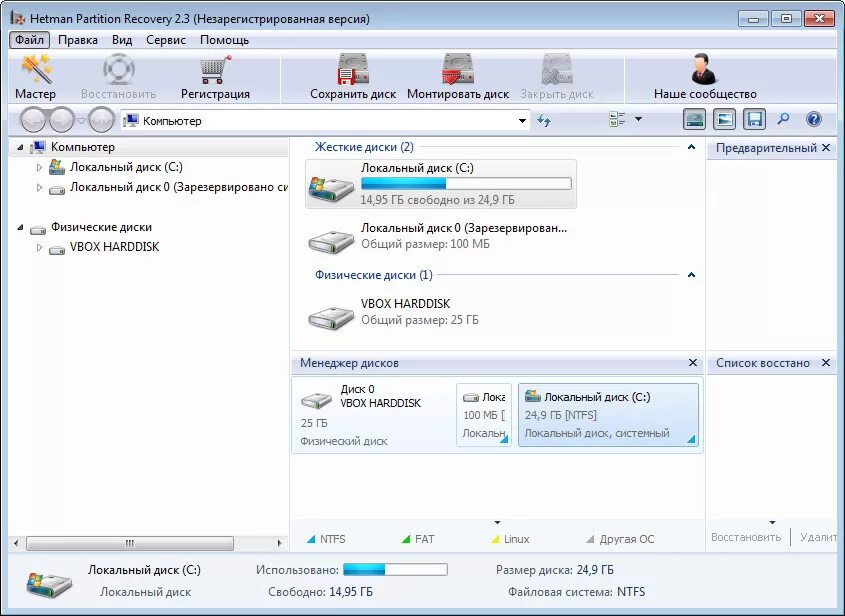
Task: Collapse Физические диски tree node
Action: 20,227
